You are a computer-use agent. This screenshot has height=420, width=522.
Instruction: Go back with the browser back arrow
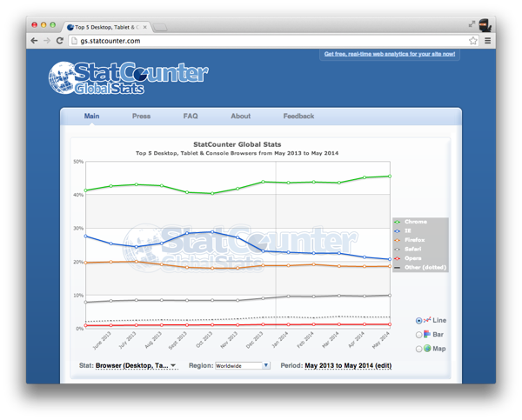(x=34, y=41)
